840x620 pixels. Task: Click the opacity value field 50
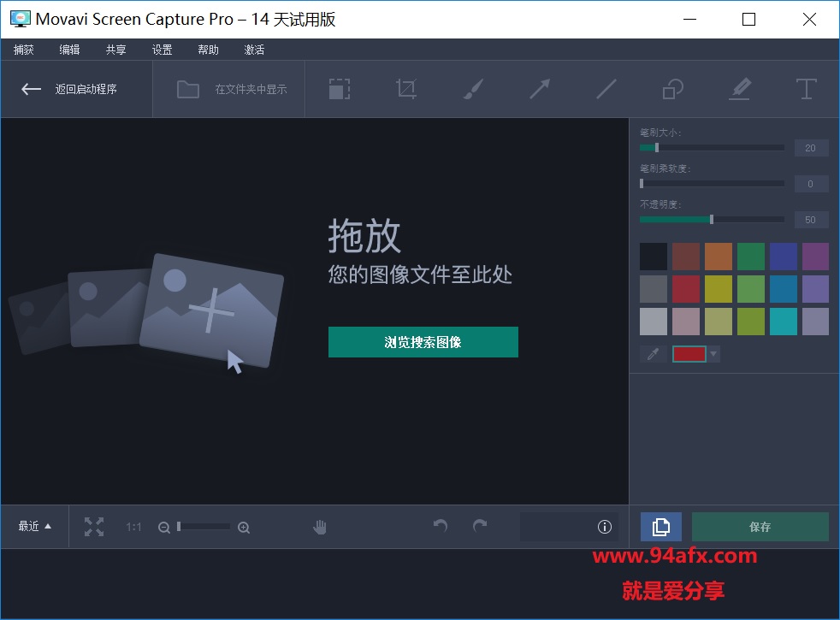click(811, 220)
